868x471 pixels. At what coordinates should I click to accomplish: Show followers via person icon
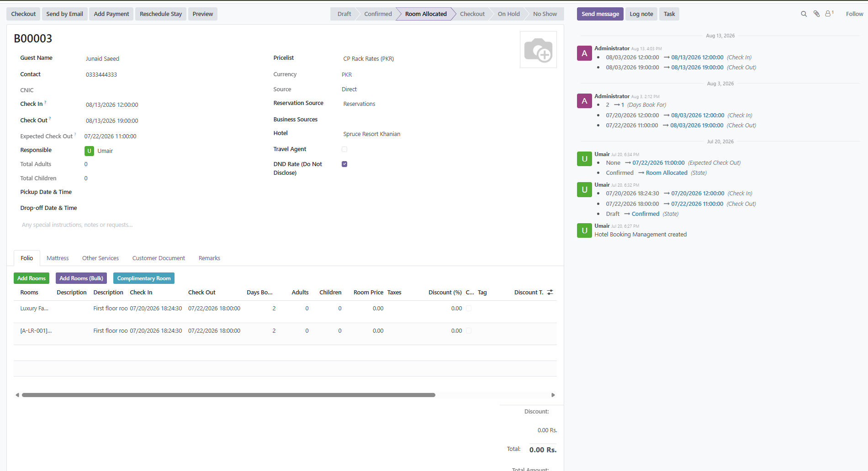[x=829, y=14]
